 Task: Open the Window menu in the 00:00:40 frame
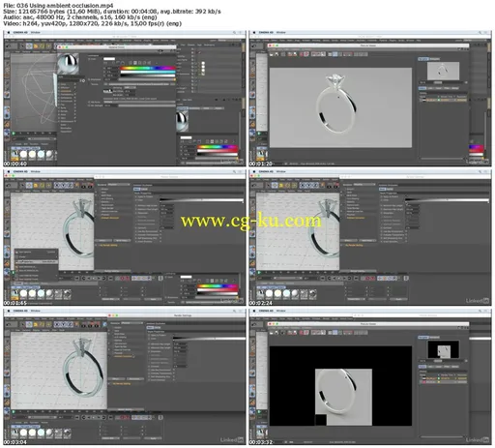(x=35, y=33)
